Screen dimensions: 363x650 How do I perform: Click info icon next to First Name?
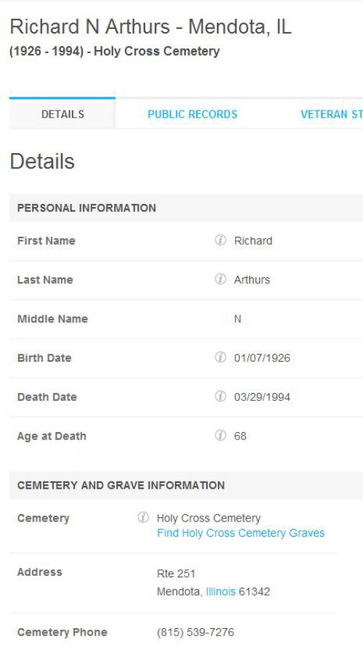[x=220, y=240]
